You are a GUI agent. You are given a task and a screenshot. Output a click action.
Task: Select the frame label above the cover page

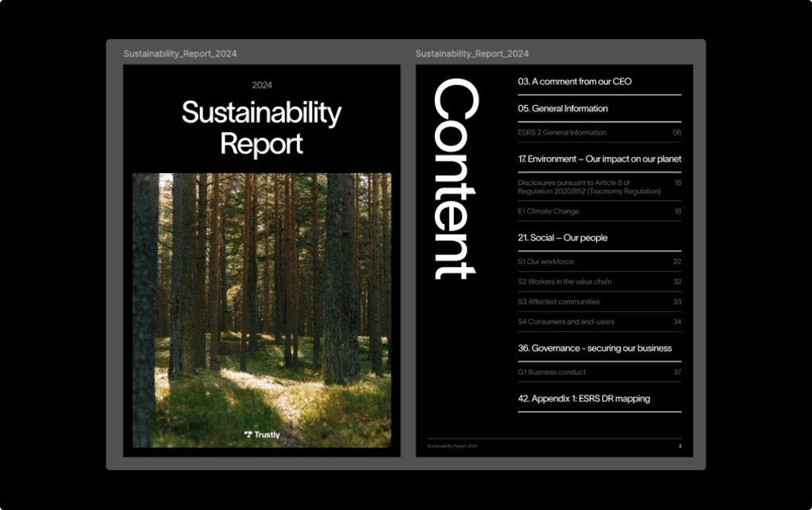[180, 53]
